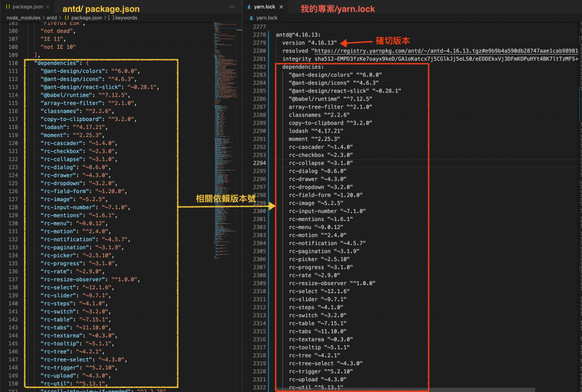Screen dimensions: 582x392
Task: Click the "dependencies": { line in package.json
Action: 61,63
